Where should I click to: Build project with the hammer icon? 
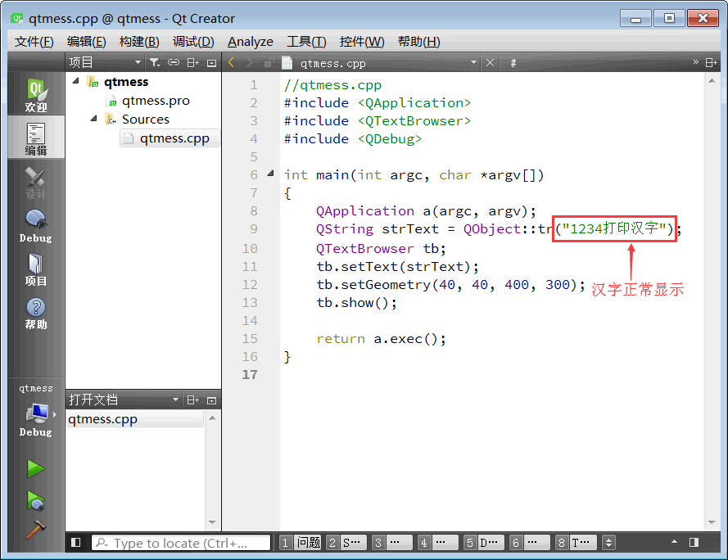[35, 530]
